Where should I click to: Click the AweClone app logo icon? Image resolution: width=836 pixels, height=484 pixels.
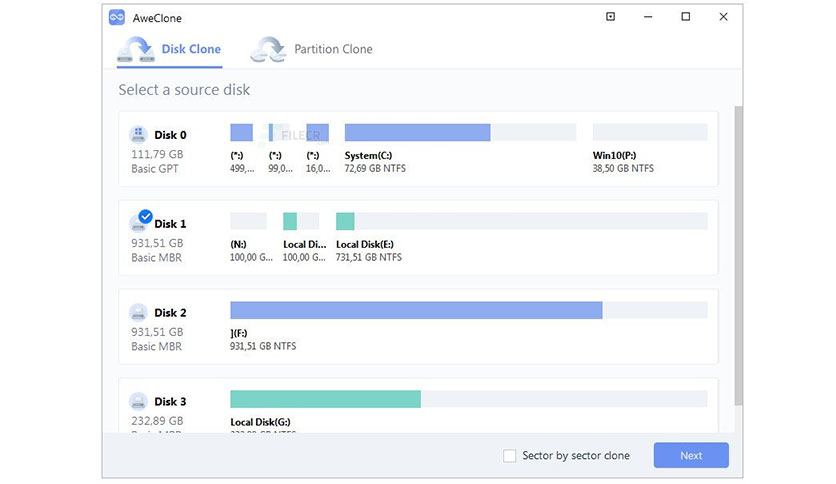pyautogui.click(x=117, y=18)
